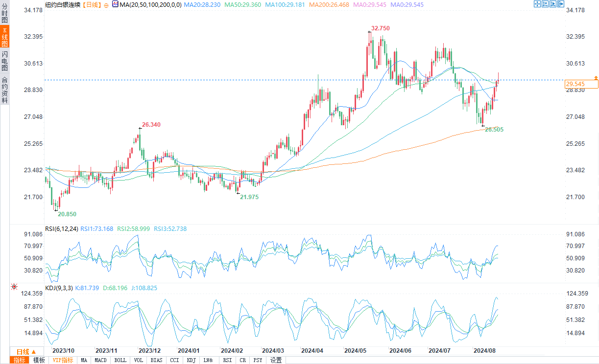Click the red sun icon beside KDJ label
Image resolution: width=599 pixels, height=364 pixels.
[14, 288]
